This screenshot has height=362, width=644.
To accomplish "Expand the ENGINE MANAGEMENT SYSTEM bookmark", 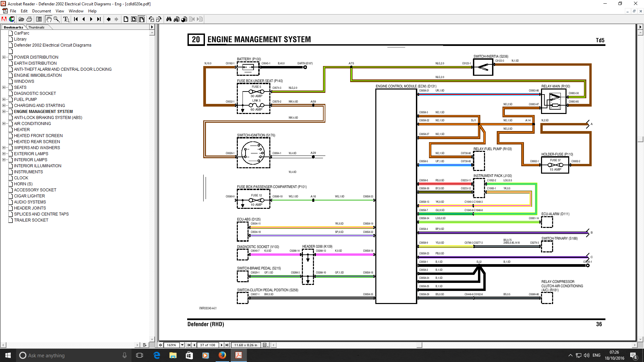I will point(4,112).
